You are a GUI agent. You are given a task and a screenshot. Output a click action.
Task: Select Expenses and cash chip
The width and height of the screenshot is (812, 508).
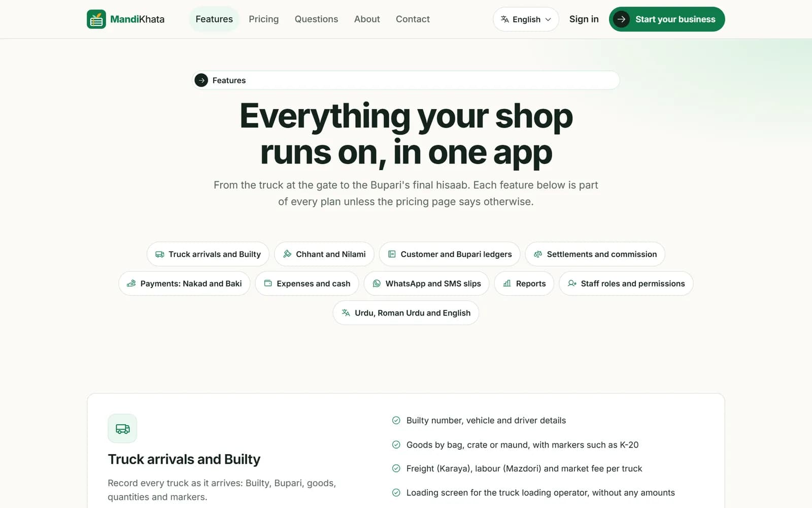coord(307,283)
